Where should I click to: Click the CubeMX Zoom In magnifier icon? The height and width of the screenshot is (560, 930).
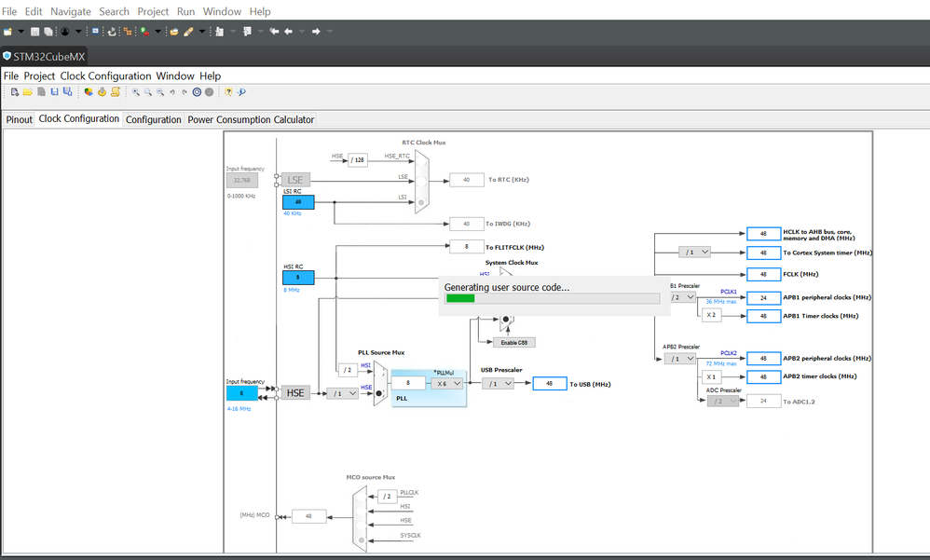tap(136, 92)
